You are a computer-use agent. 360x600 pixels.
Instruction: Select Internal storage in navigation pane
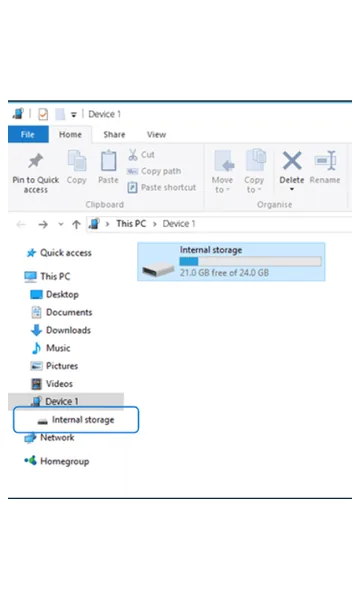pyautogui.click(x=76, y=420)
